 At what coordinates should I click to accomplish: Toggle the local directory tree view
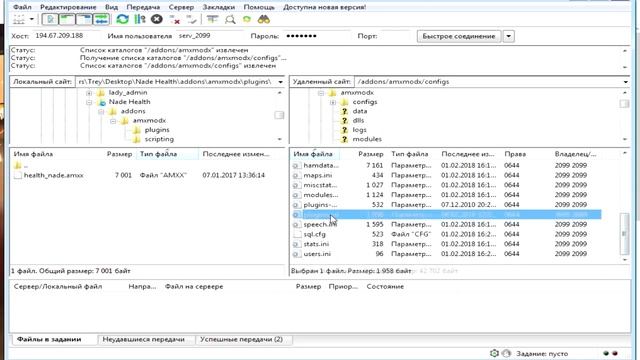(67, 19)
